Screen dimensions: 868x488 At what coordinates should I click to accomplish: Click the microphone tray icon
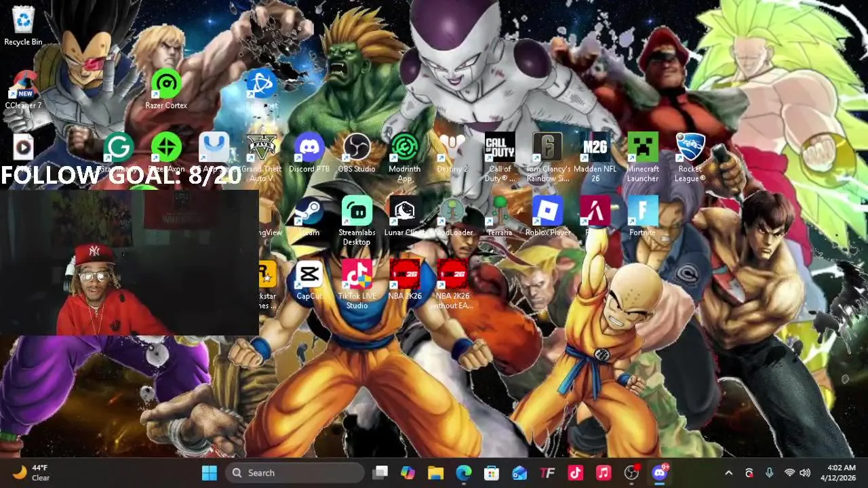click(769, 473)
